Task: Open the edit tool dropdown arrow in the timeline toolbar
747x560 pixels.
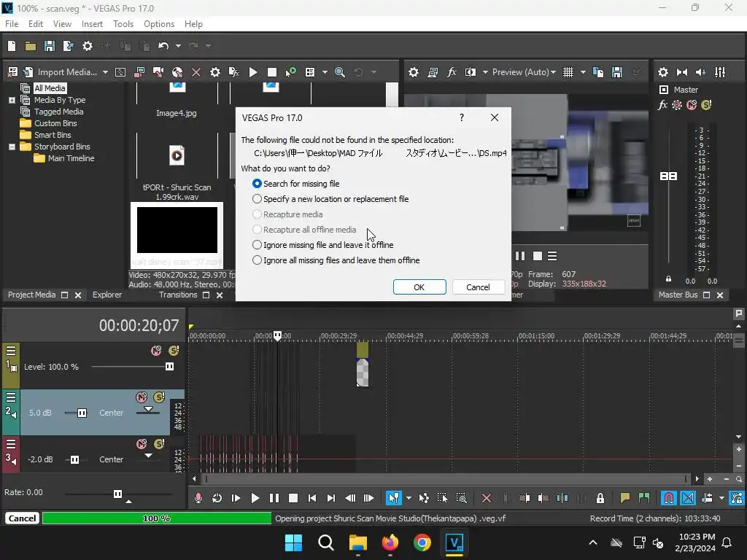Action: (x=409, y=498)
